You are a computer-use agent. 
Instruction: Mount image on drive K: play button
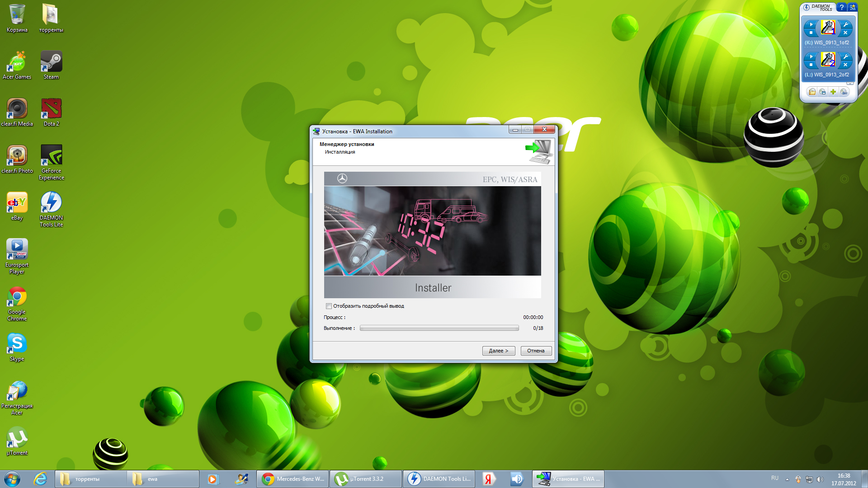tap(811, 24)
